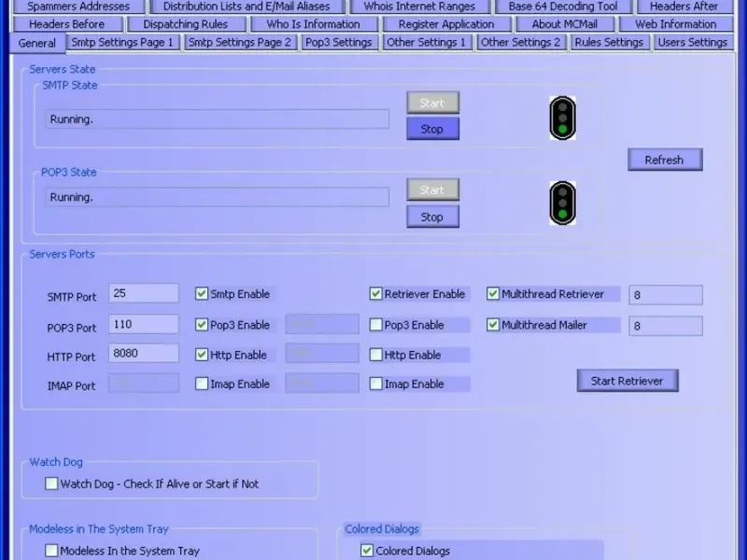Click the greyed port field beside retriever Pop3 Enable
The image size is (747, 560).
[322, 324]
